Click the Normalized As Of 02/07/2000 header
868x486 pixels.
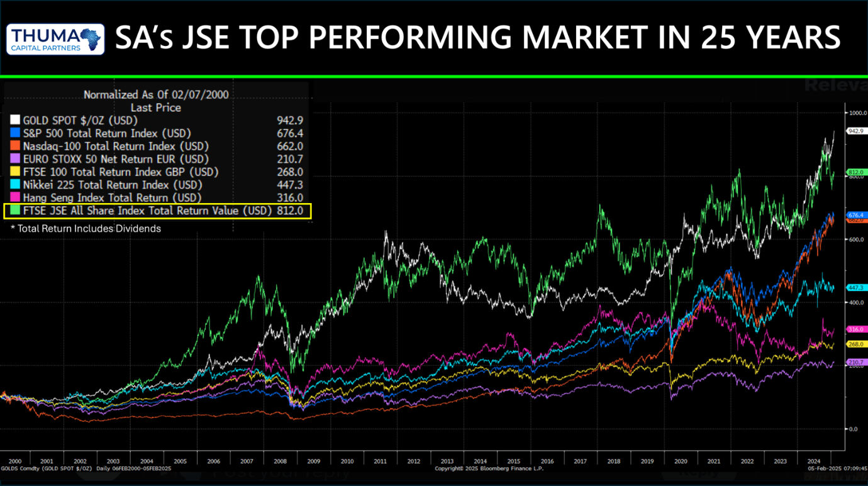point(155,95)
